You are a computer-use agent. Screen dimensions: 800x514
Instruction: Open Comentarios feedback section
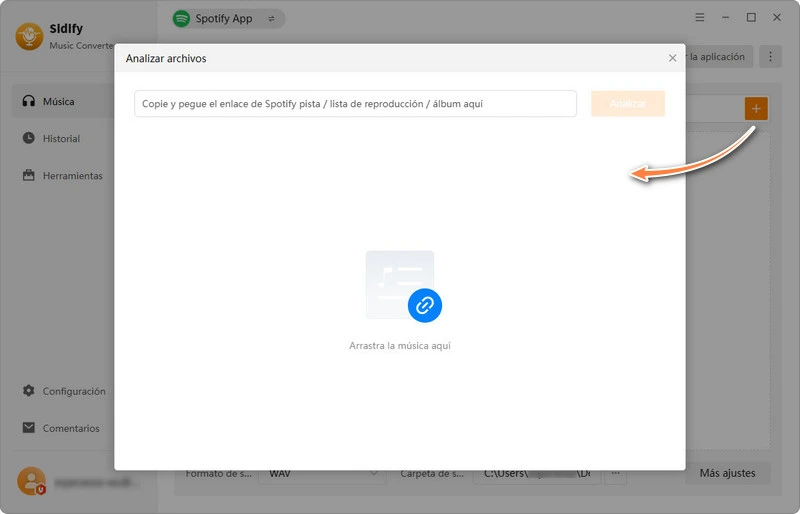point(63,428)
